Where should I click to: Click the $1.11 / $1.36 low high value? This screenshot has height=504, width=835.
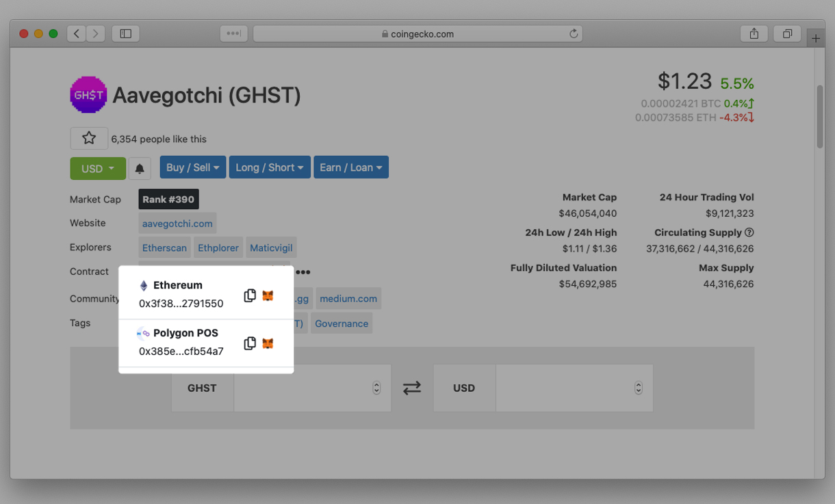(589, 249)
